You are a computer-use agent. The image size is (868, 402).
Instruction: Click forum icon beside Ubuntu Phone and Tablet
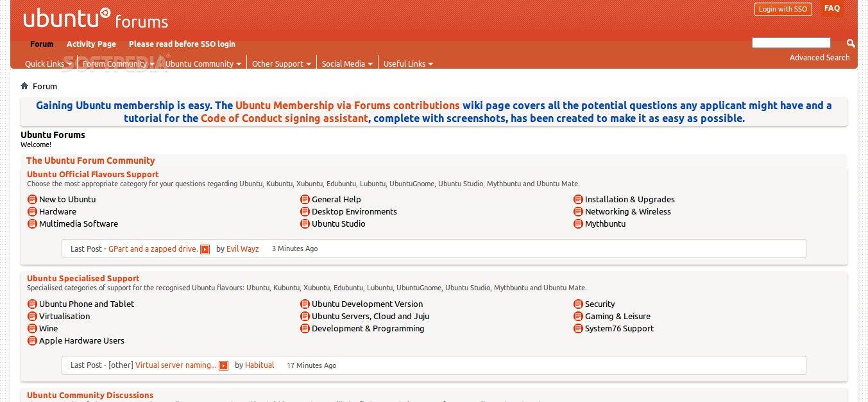point(32,304)
